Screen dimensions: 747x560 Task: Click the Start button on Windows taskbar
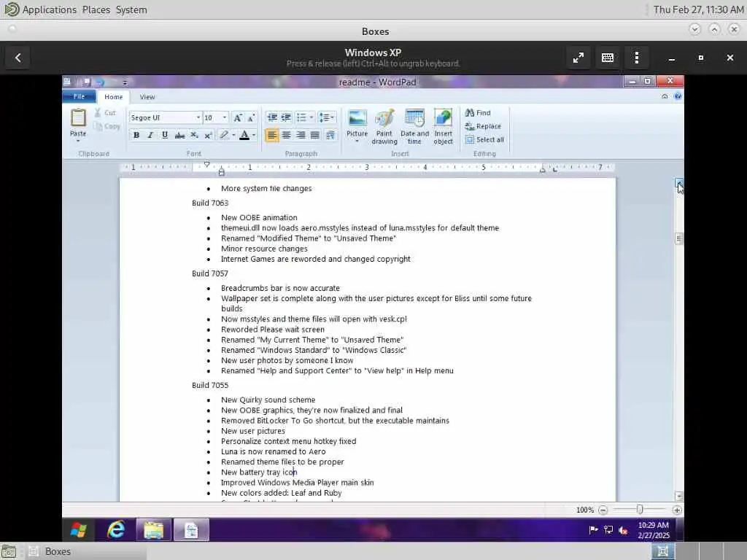[79, 529]
